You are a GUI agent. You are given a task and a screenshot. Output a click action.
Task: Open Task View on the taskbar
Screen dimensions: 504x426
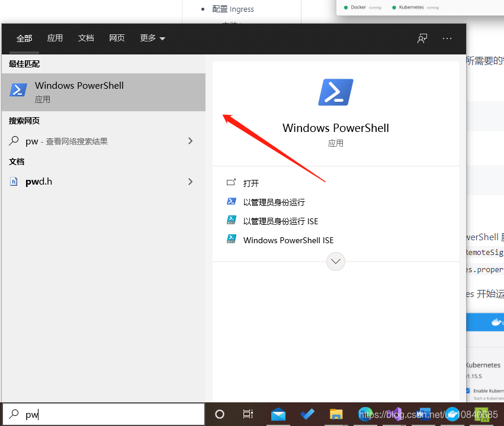[248, 414]
